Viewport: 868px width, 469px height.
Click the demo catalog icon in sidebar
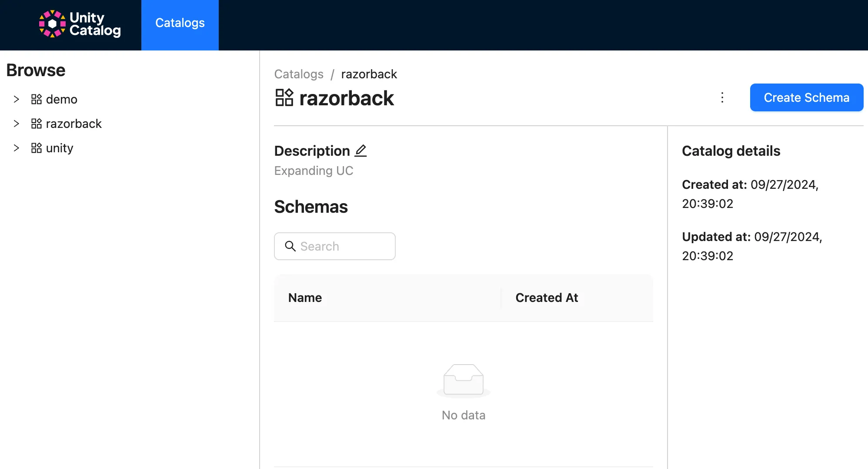[x=37, y=100]
